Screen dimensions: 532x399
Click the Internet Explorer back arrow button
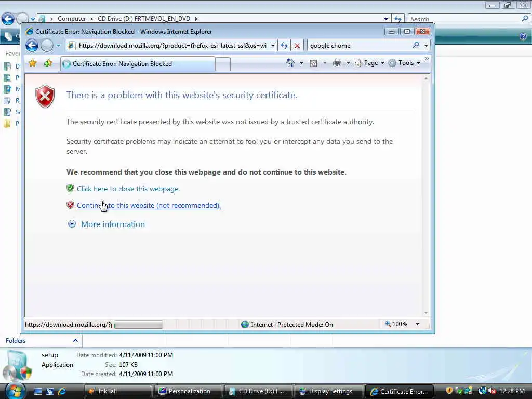(32, 46)
